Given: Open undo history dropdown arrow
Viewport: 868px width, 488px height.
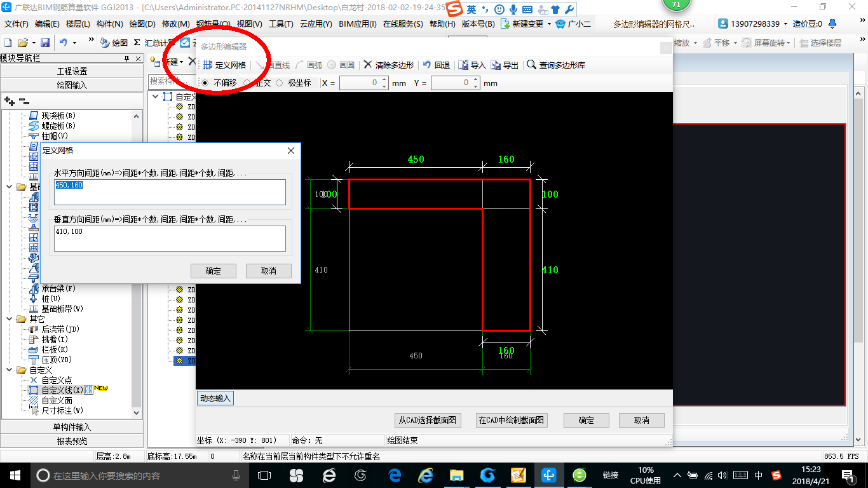Looking at the screenshot, I should (x=74, y=43).
